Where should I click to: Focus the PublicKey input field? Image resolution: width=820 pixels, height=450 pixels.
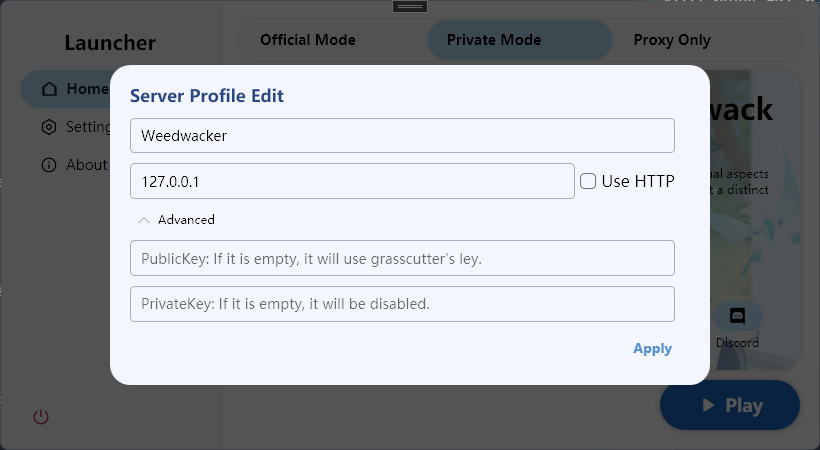(402, 258)
